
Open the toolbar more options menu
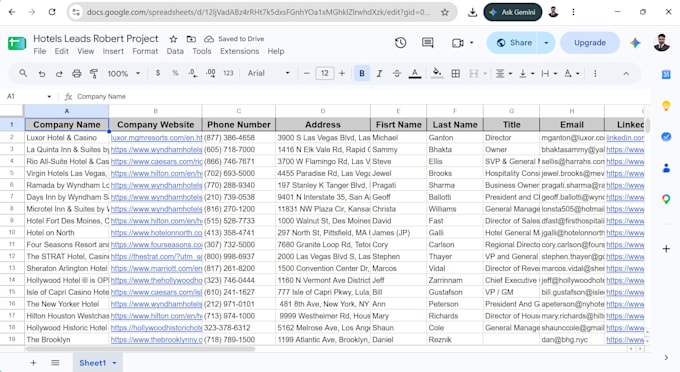(595, 74)
